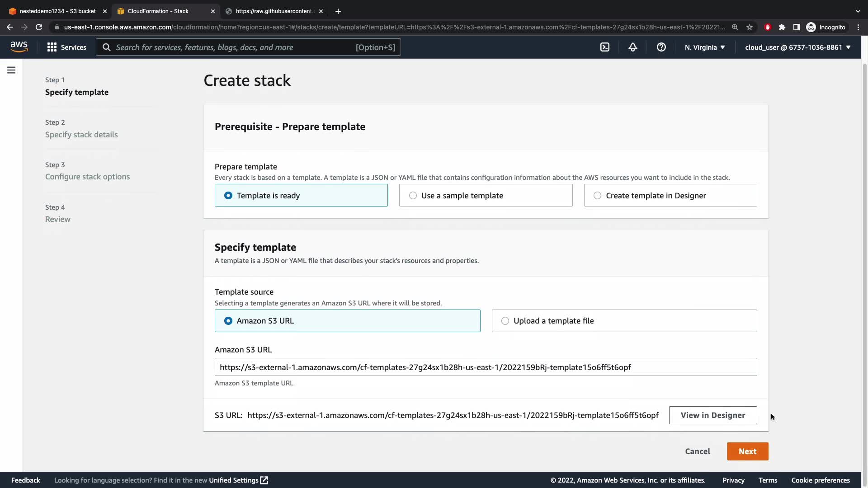
Task: Expand the side navigation hamburger menu
Action: [11, 70]
